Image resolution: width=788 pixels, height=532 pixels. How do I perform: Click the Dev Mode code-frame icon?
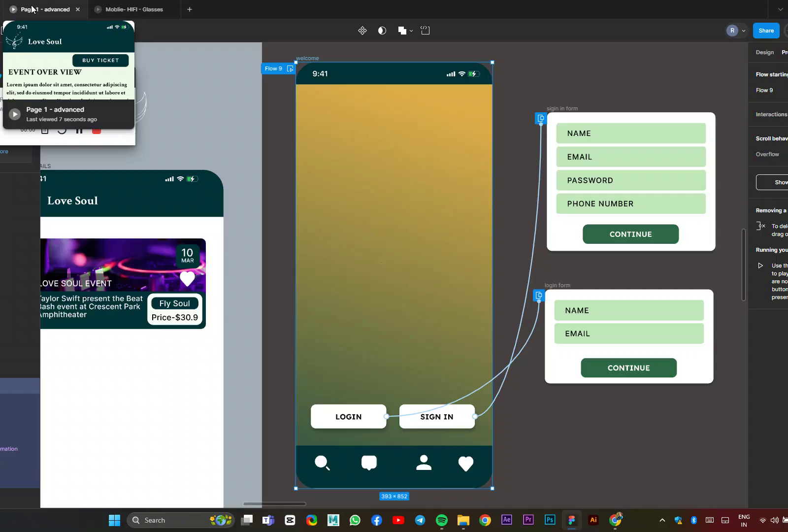(x=425, y=31)
